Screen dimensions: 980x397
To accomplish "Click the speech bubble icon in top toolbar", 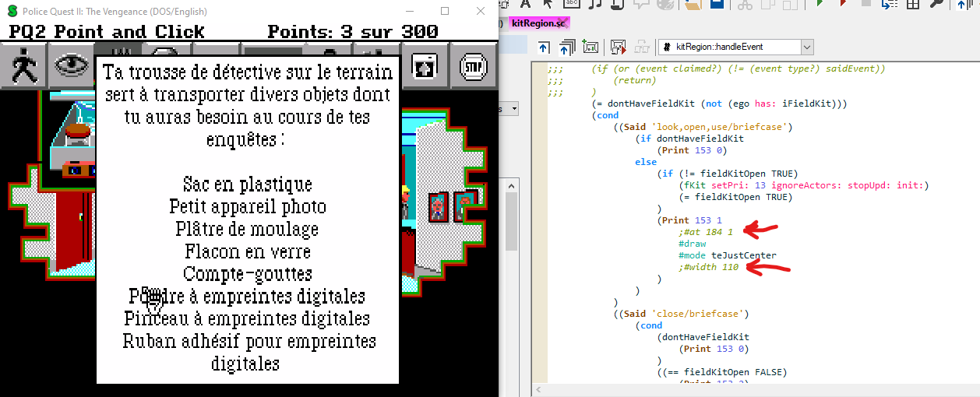I will tap(641, 5).
